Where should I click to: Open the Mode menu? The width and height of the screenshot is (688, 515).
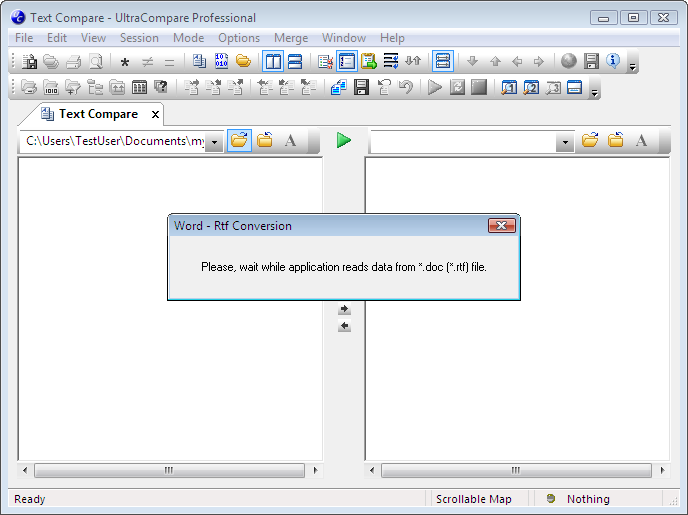click(188, 38)
